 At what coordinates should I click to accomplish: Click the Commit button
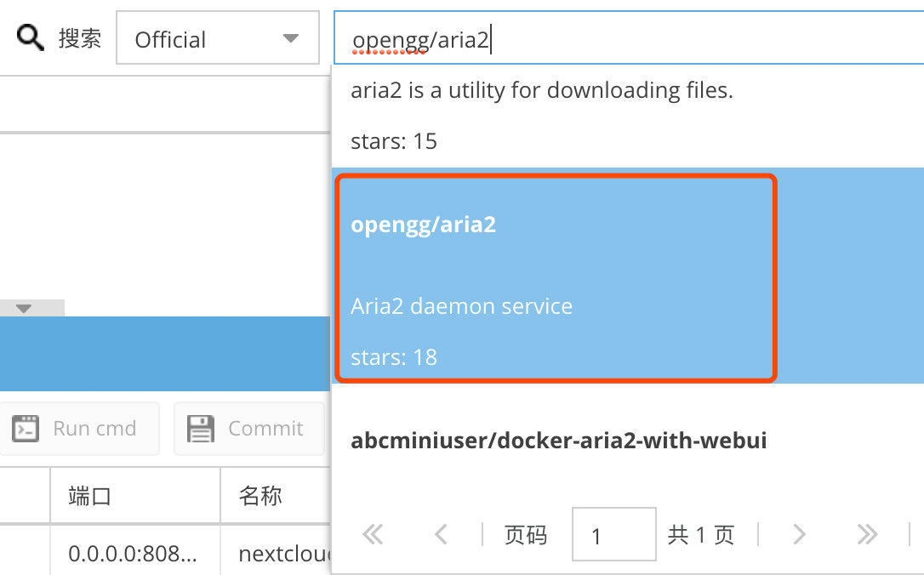[248, 429]
